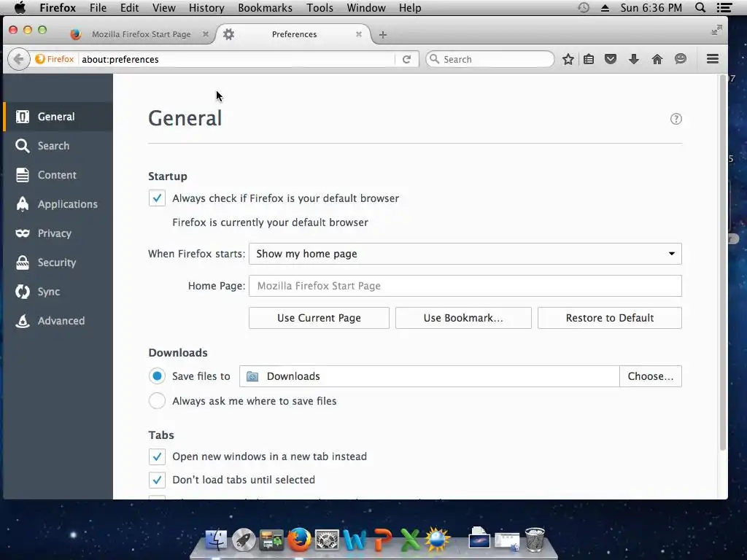Image resolution: width=747 pixels, height=560 pixels.
Task: Select Save files to radio button
Action: click(x=157, y=376)
